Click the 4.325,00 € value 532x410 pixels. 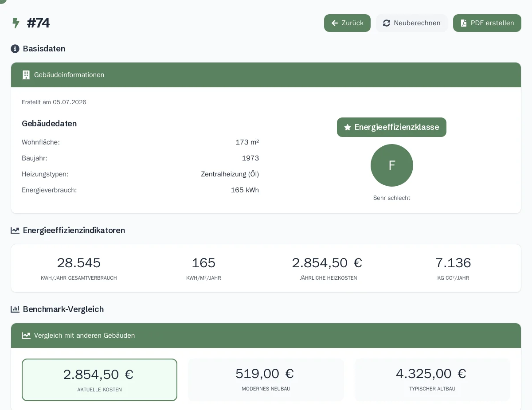pos(431,374)
